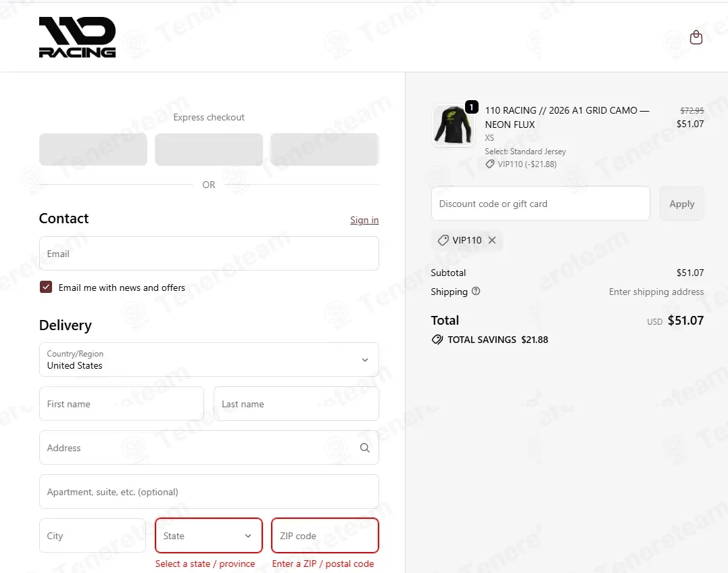This screenshot has height=573, width=728.
Task: Focus the City input field
Action: pos(93,536)
